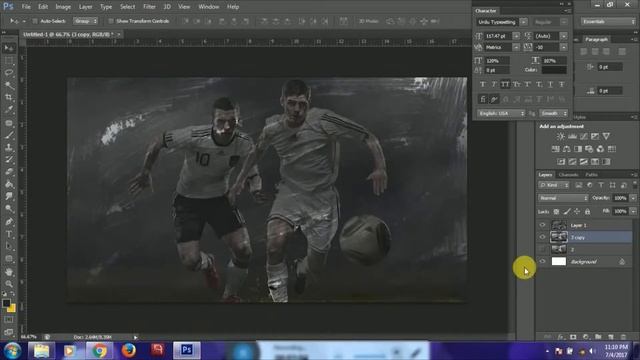The width and height of the screenshot is (640, 360).
Task: Select the Eyedropper tool
Action: click(x=9, y=109)
